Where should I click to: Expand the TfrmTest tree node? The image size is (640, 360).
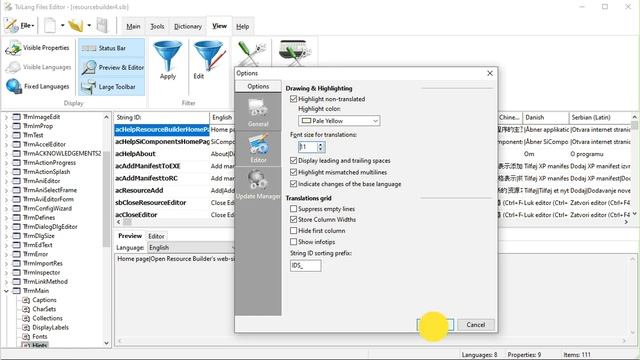[6, 135]
